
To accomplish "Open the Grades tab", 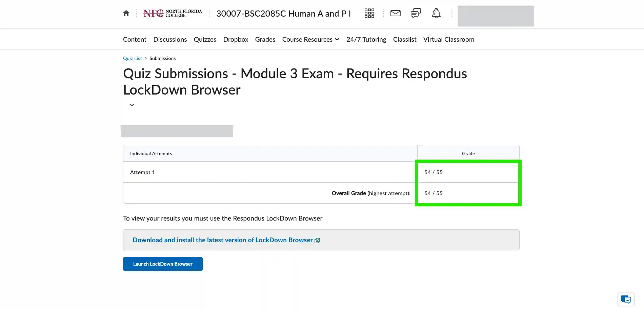I will [265, 40].
